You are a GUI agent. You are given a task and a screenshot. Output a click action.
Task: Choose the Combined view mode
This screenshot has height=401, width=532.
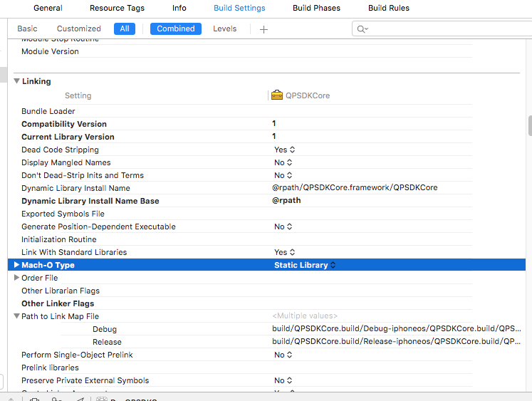(x=176, y=28)
